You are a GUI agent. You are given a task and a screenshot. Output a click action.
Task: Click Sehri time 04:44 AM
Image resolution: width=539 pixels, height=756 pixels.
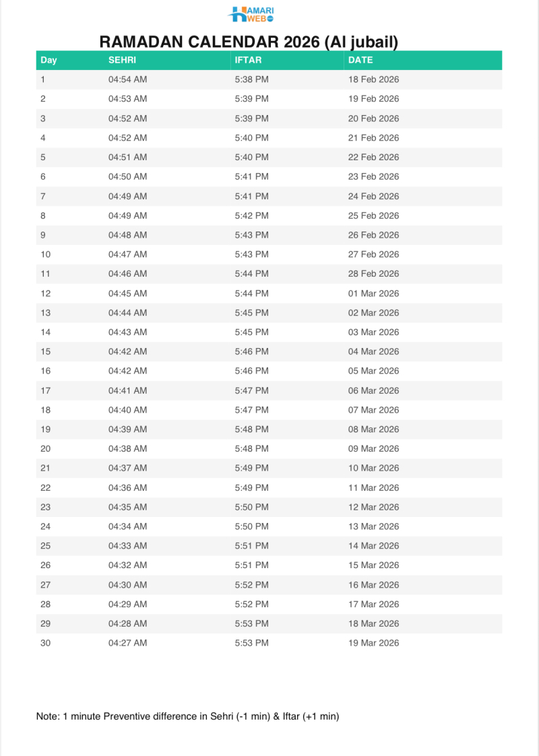point(127,313)
